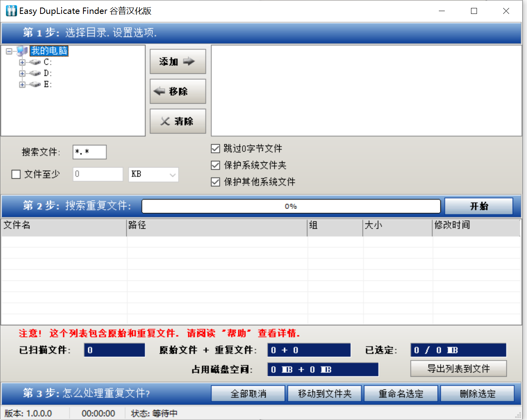Expand the C: drive node
This screenshot has height=420, width=527.
[22, 62]
